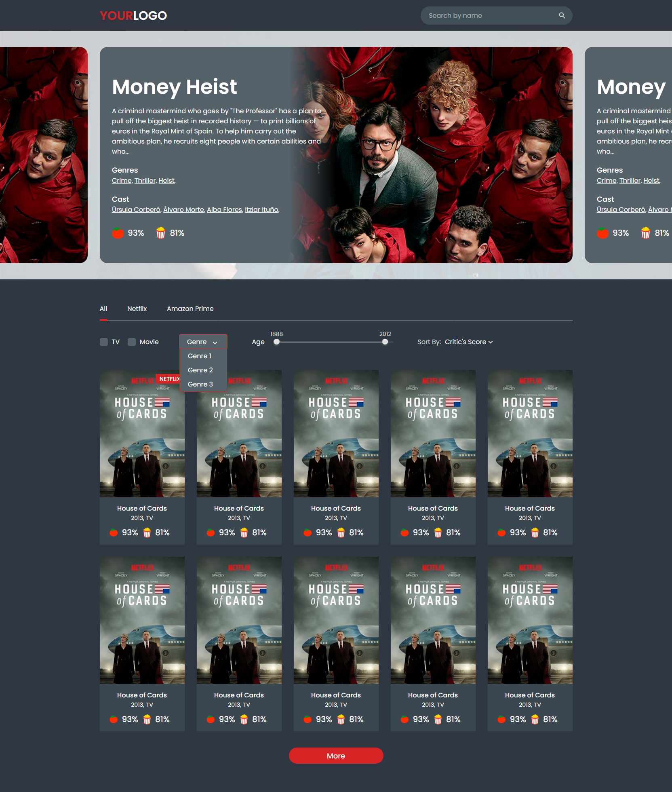This screenshot has width=672, height=792.
Task: Click the next Money Heist slide on the right edge
Action: (628, 155)
